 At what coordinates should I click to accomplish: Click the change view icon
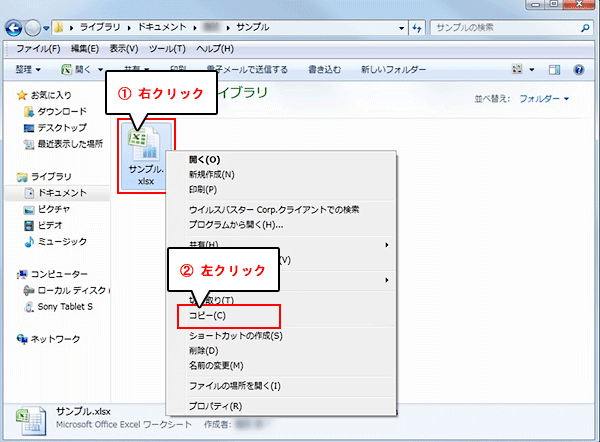click(517, 69)
